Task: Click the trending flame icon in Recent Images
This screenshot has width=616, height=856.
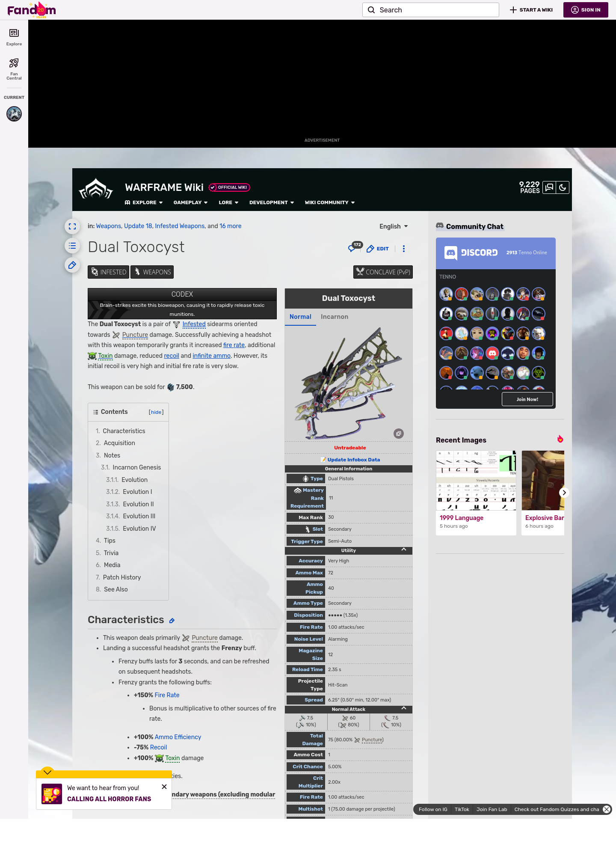Action: pos(560,439)
